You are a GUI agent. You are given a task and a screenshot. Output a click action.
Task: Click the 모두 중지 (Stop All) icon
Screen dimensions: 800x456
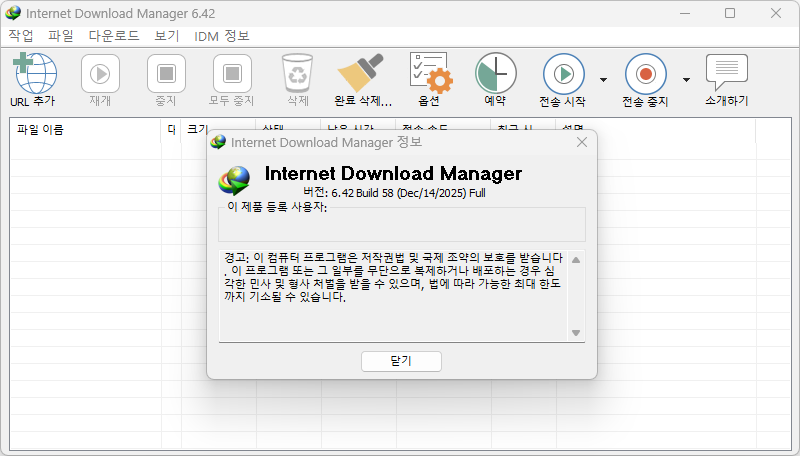pos(232,74)
